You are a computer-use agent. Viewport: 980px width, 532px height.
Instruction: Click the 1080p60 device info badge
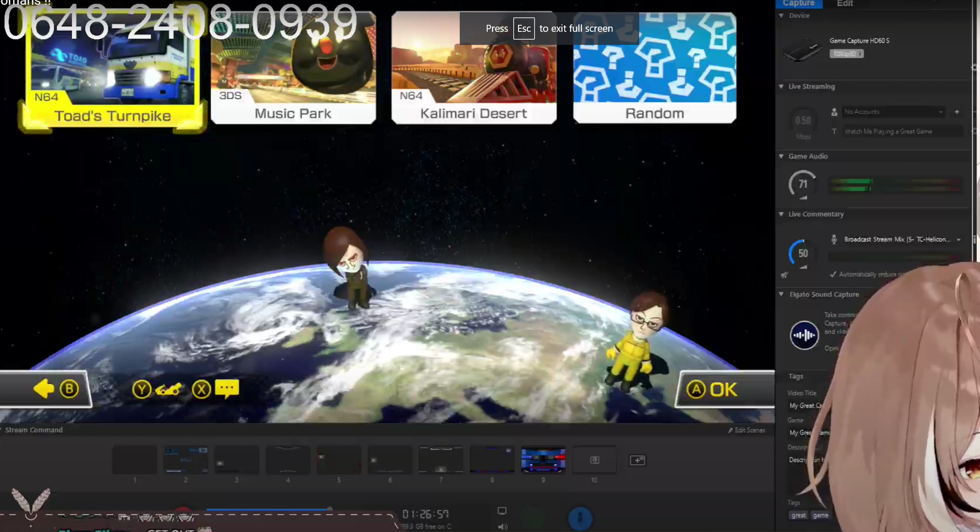click(x=846, y=54)
